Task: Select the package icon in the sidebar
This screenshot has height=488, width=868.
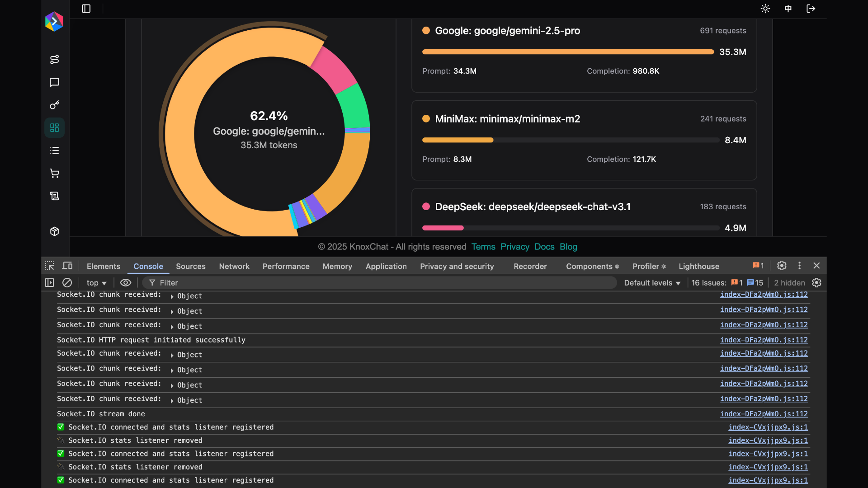Action: [54, 231]
